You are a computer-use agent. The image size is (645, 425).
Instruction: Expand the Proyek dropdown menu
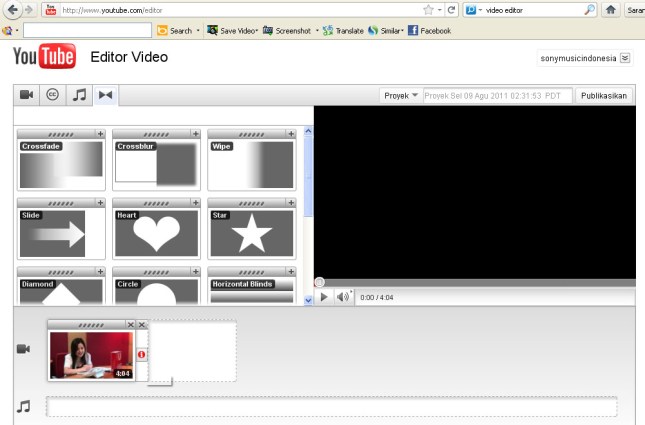coord(401,96)
